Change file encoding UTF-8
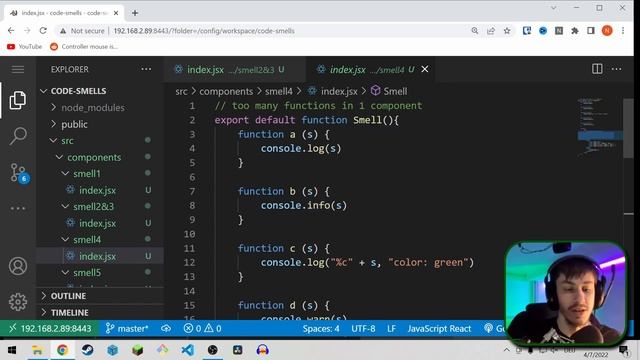This screenshot has height=360, width=640. click(x=363, y=329)
